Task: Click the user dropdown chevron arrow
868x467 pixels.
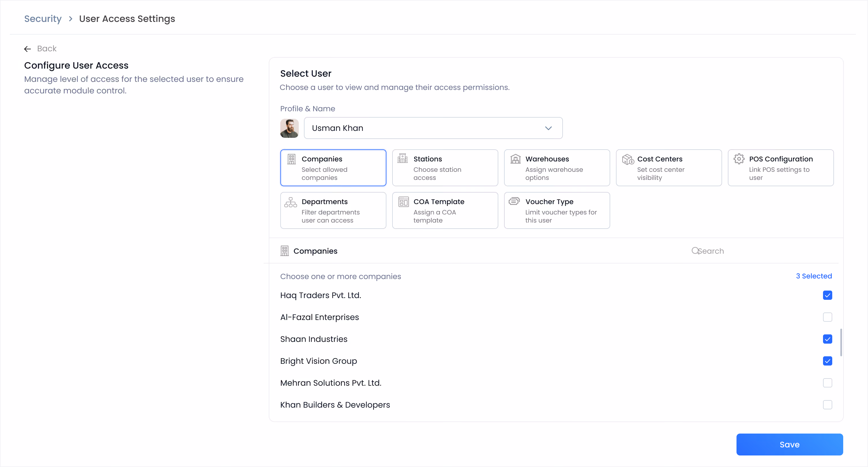Action: [x=548, y=128]
